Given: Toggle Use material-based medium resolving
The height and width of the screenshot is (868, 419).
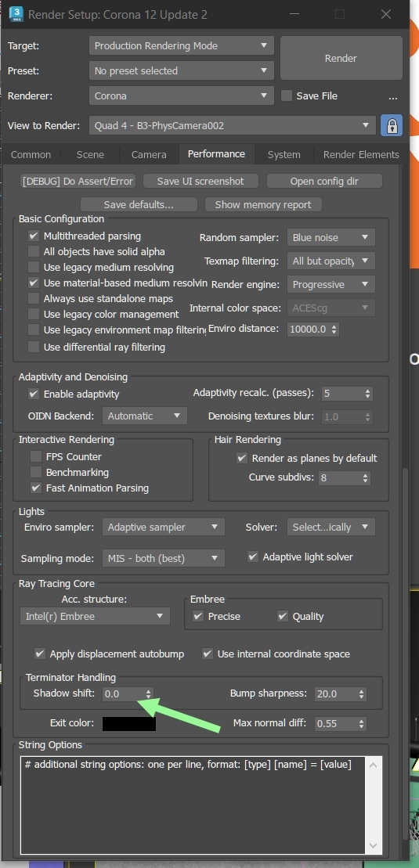Looking at the screenshot, I should 34,283.
